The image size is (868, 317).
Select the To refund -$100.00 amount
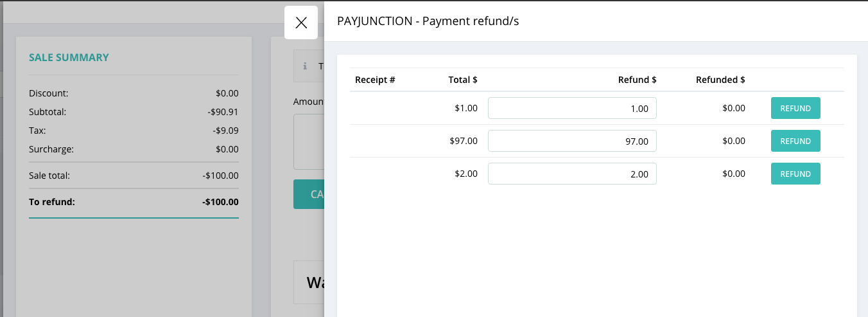(220, 201)
